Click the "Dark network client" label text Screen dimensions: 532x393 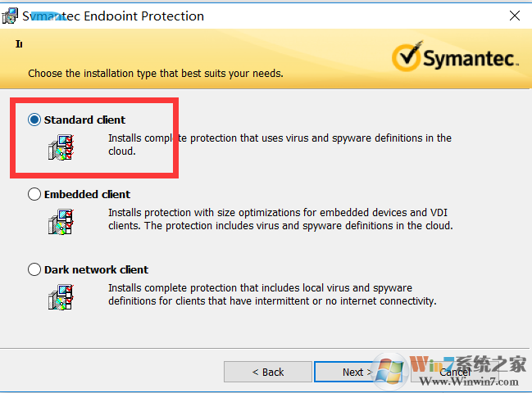click(96, 270)
